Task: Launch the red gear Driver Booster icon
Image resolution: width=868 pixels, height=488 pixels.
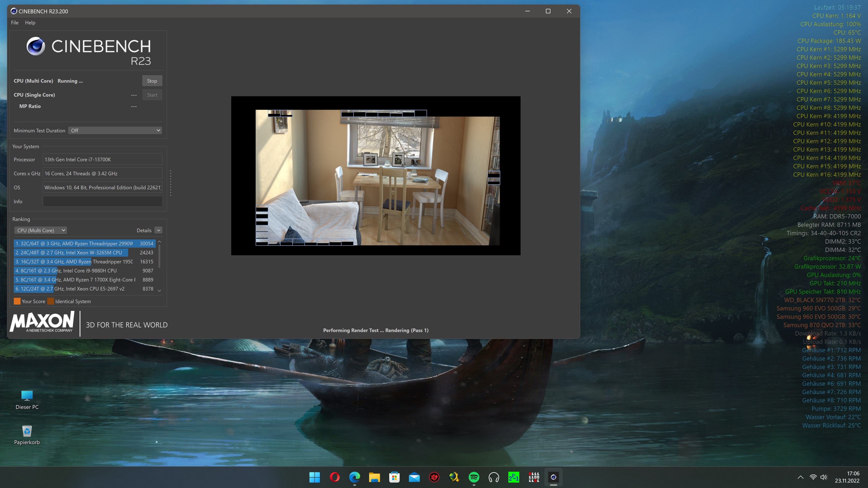Action: pos(434,477)
